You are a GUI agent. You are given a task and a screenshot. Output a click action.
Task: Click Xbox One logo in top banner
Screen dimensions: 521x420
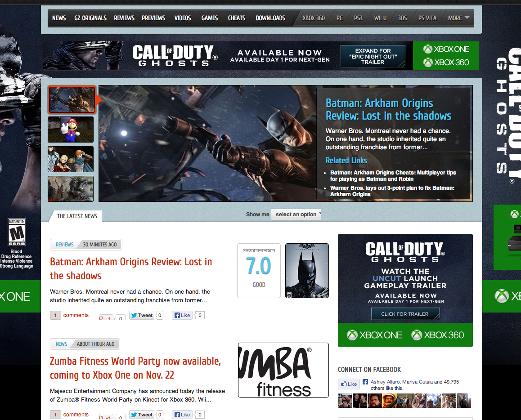pos(446,49)
